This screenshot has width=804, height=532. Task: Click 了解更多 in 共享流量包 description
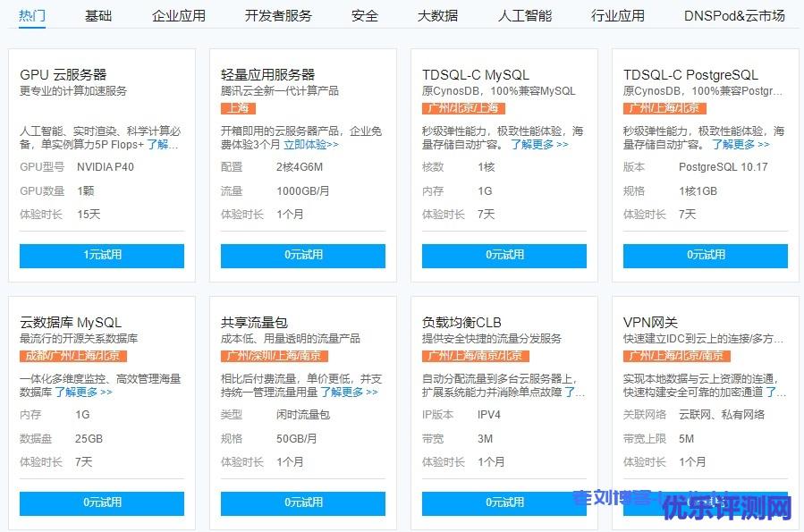point(349,392)
